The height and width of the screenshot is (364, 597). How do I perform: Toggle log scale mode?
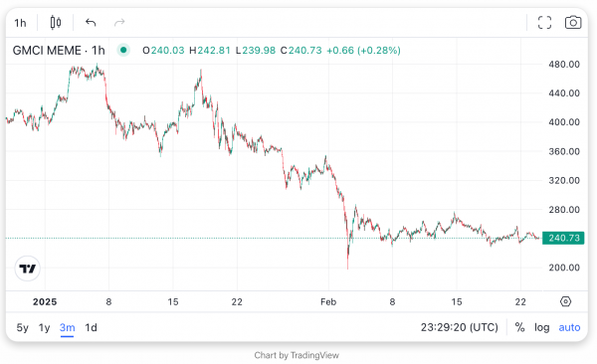point(541,327)
